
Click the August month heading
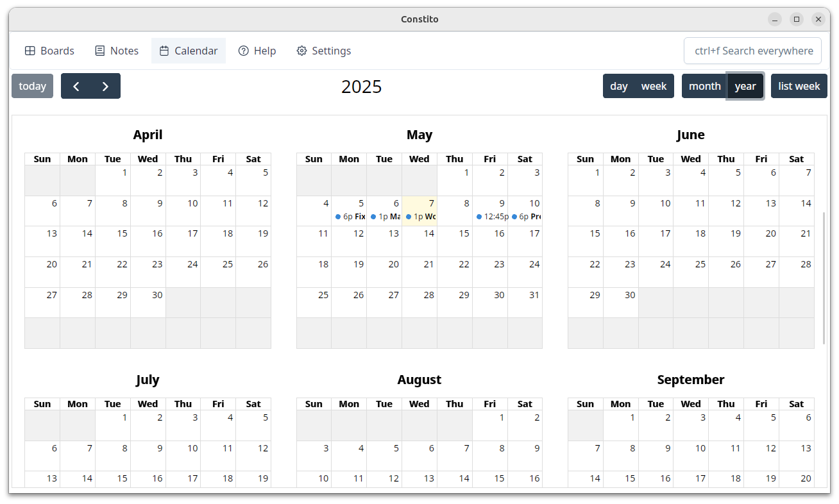click(419, 380)
